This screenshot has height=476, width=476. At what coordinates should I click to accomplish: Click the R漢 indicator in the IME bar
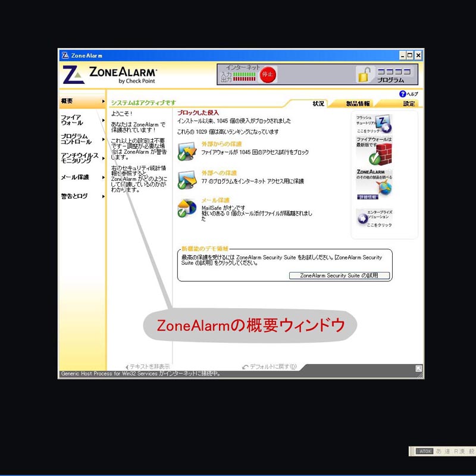pyautogui.click(x=459, y=452)
